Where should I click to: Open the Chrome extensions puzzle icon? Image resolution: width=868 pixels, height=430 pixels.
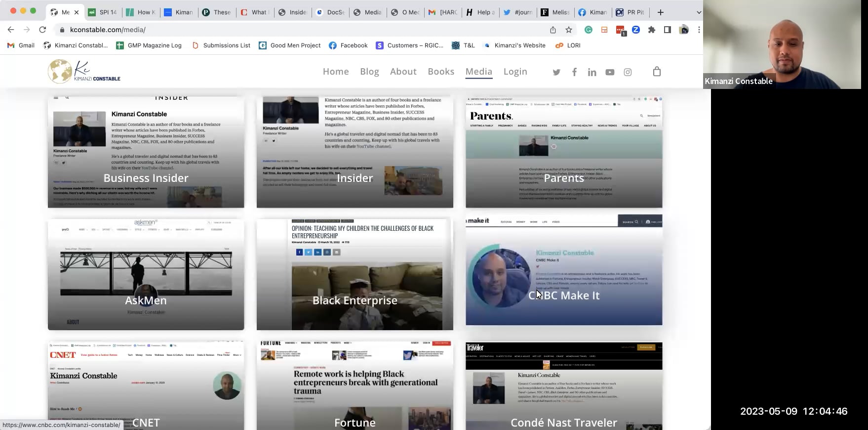click(x=652, y=30)
